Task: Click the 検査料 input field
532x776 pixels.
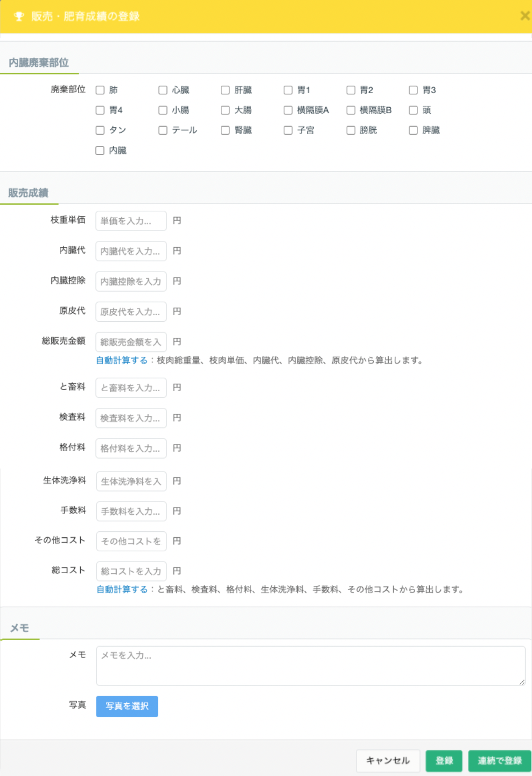Action: pyautogui.click(x=131, y=418)
